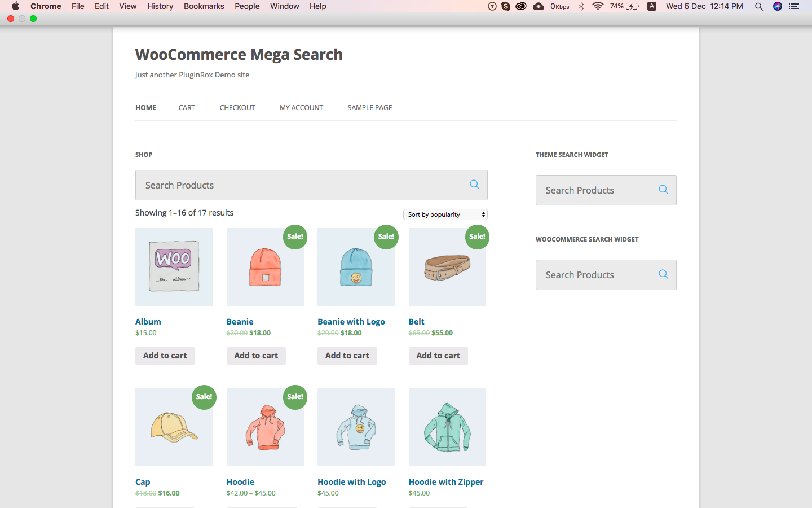812x508 pixels.
Task: Click the Sale badge on Cap
Action: pos(204,397)
